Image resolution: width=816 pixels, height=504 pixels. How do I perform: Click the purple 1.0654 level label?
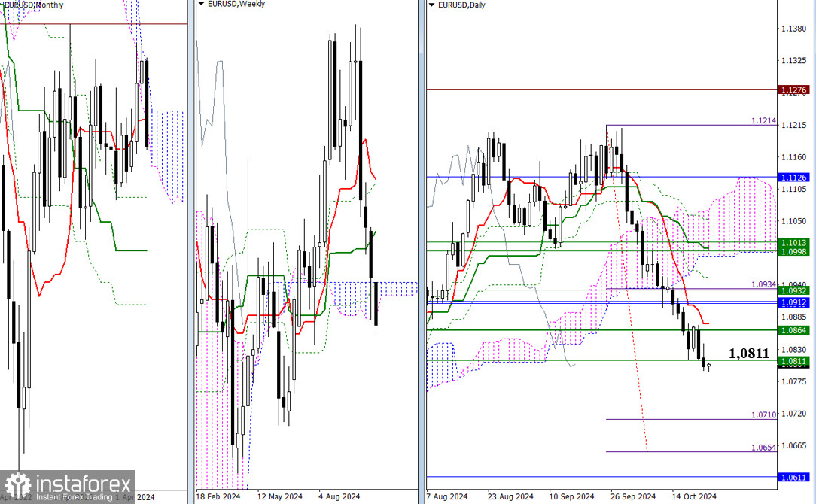coord(763,448)
